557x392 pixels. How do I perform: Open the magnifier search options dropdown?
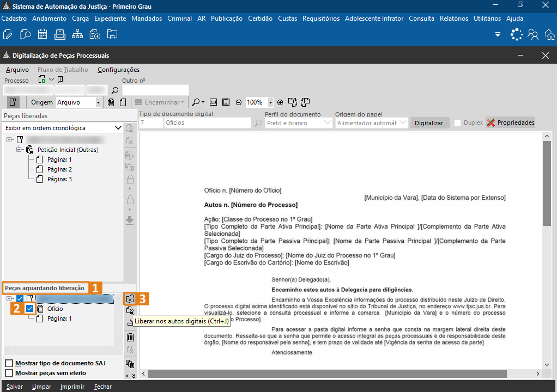click(203, 102)
